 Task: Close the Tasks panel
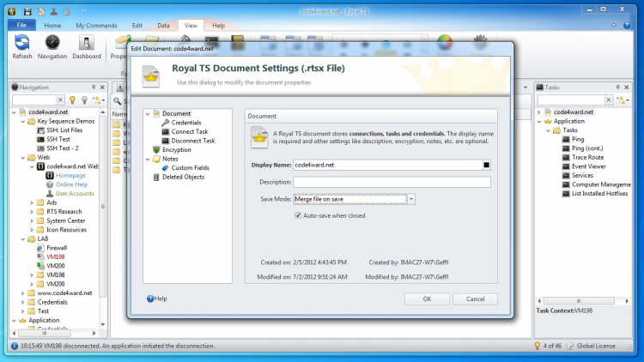(x=626, y=87)
